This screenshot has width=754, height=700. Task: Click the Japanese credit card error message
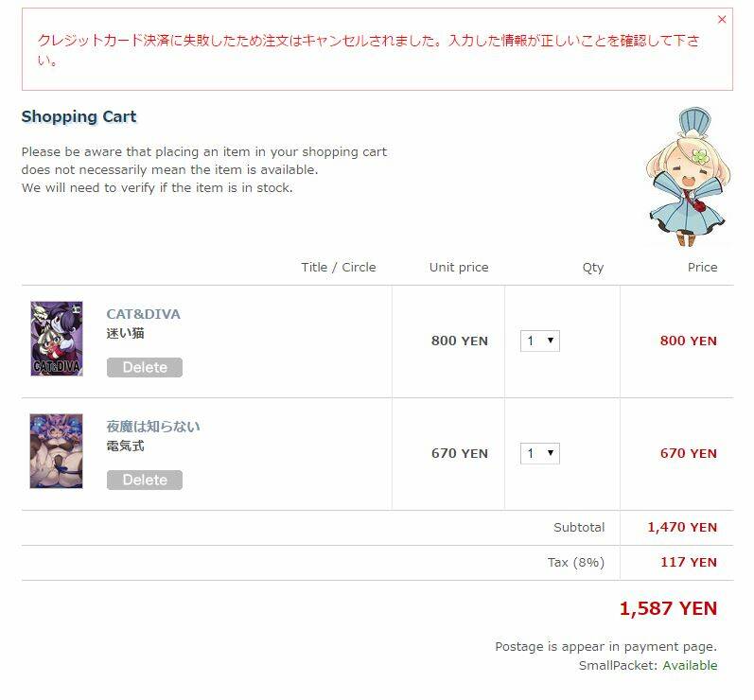click(x=368, y=49)
